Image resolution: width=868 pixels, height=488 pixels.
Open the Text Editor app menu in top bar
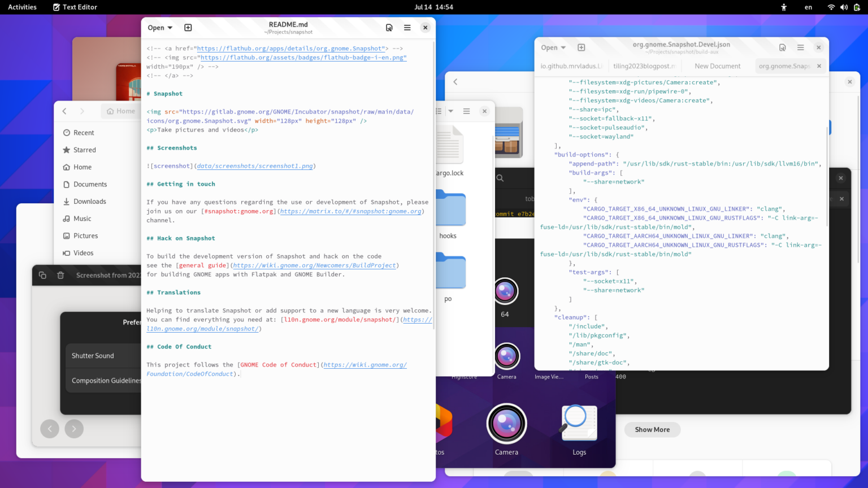[x=75, y=7]
